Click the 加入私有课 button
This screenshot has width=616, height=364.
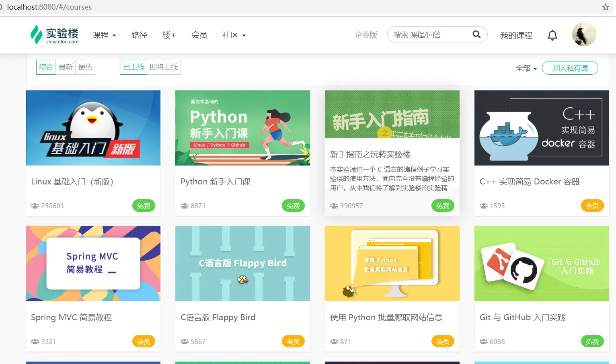click(570, 68)
